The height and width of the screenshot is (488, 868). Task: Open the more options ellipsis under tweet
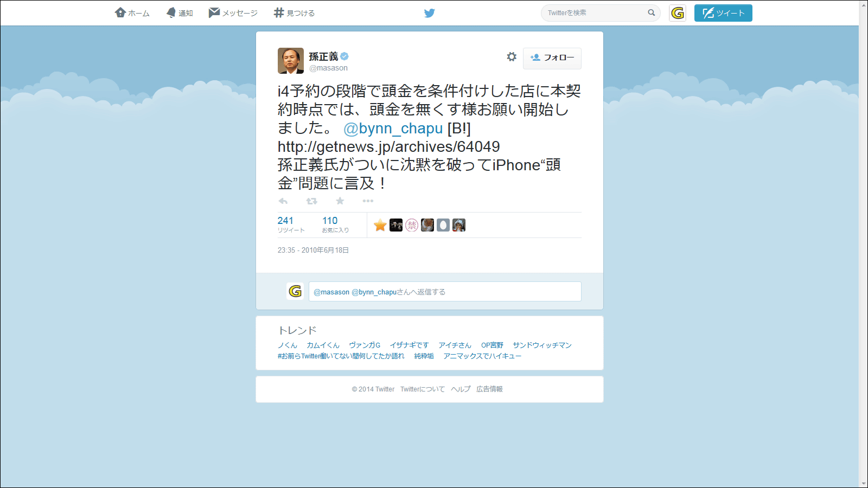coord(368,201)
